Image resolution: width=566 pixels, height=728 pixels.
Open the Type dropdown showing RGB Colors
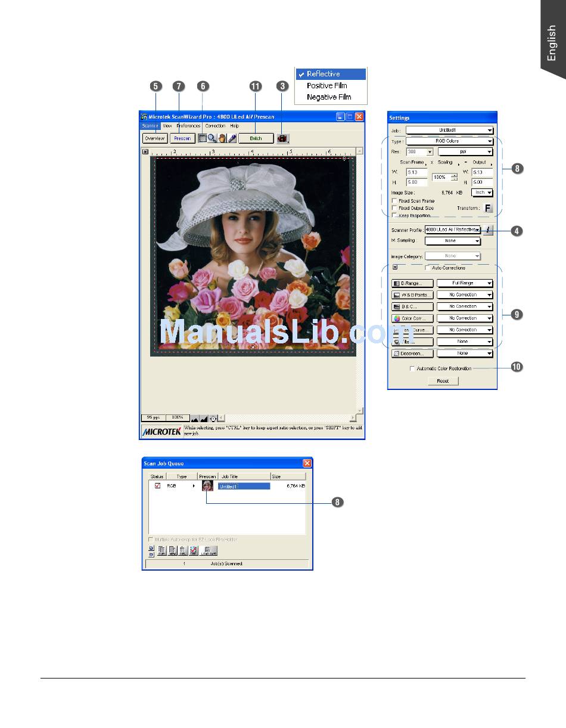pos(450,141)
